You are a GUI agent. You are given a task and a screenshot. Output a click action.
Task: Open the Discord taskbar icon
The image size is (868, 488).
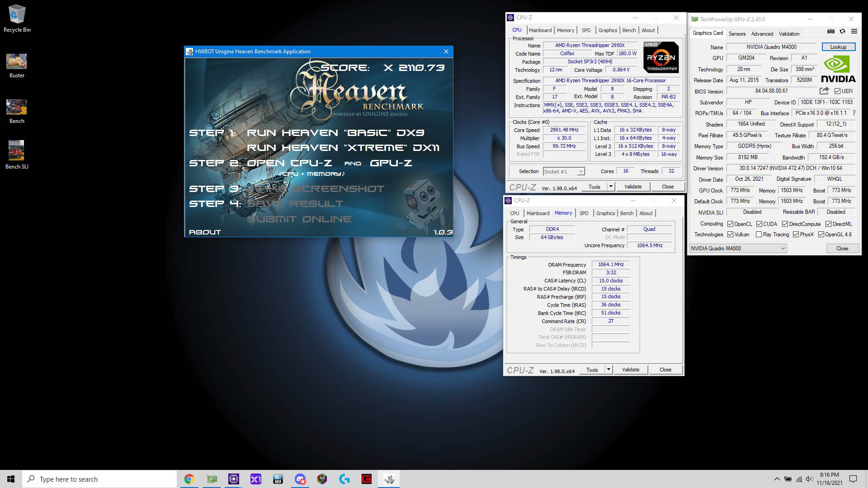tap(300, 479)
